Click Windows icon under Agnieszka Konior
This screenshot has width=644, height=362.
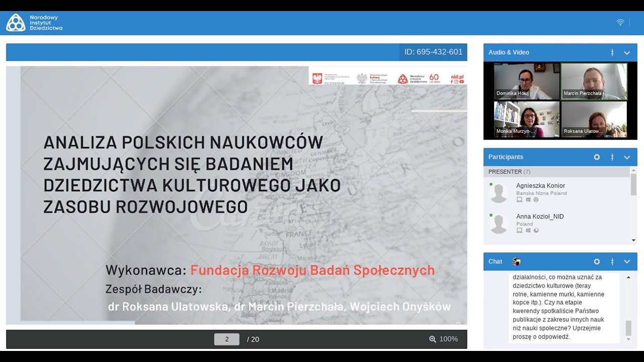coord(528,200)
